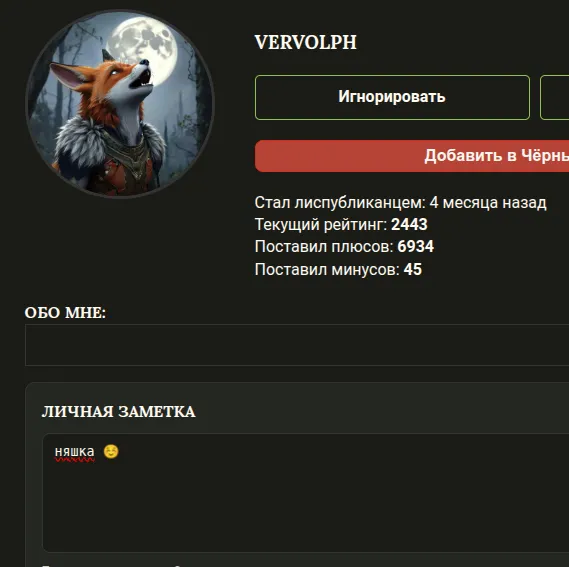The height and width of the screenshot is (567, 569).
Task: Click the current rating value 2443
Action: coord(409,224)
